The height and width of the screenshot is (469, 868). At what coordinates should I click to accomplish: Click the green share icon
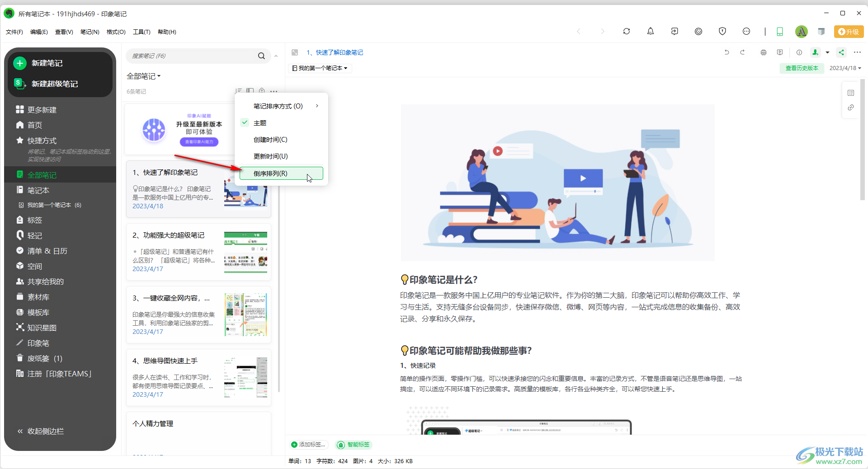841,52
